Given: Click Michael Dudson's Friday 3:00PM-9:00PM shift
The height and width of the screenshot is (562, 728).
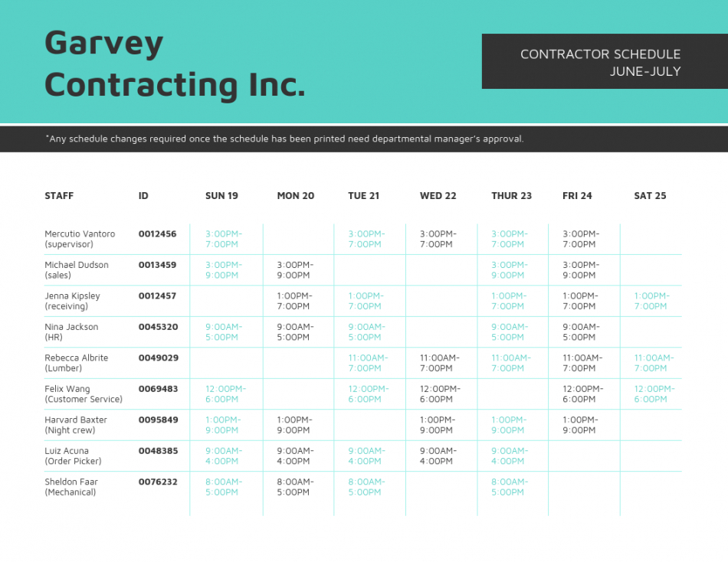Looking at the screenshot, I should click(x=581, y=270).
